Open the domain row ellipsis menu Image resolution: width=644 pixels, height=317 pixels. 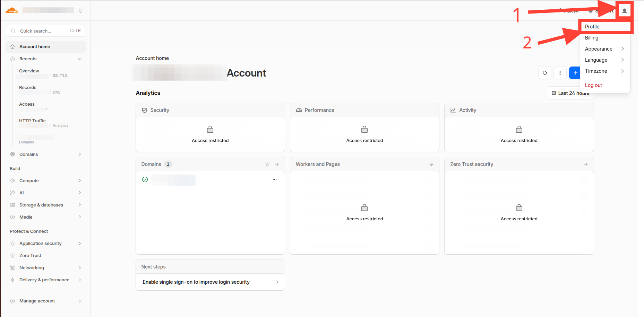coord(275,179)
